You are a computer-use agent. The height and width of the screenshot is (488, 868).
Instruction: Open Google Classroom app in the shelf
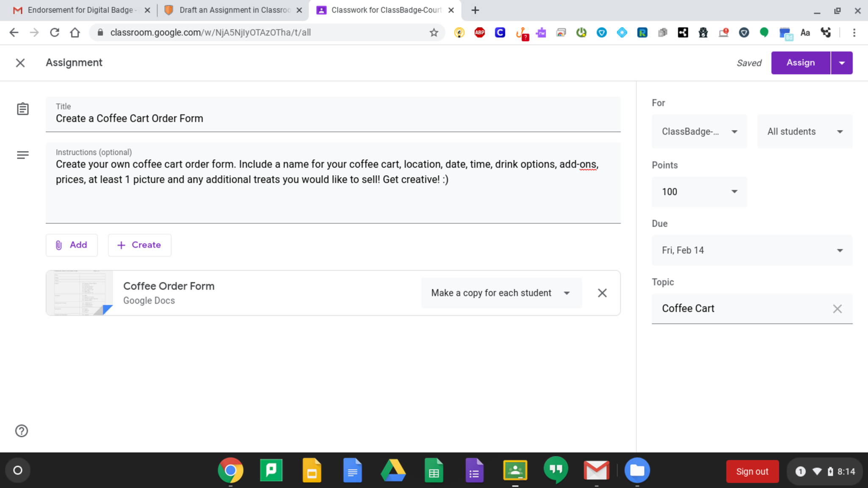tap(515, 471)
